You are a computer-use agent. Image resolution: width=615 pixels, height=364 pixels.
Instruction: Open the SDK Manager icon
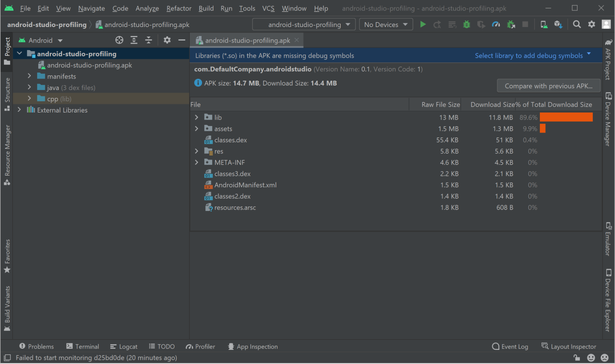click(x=558, y=24)
